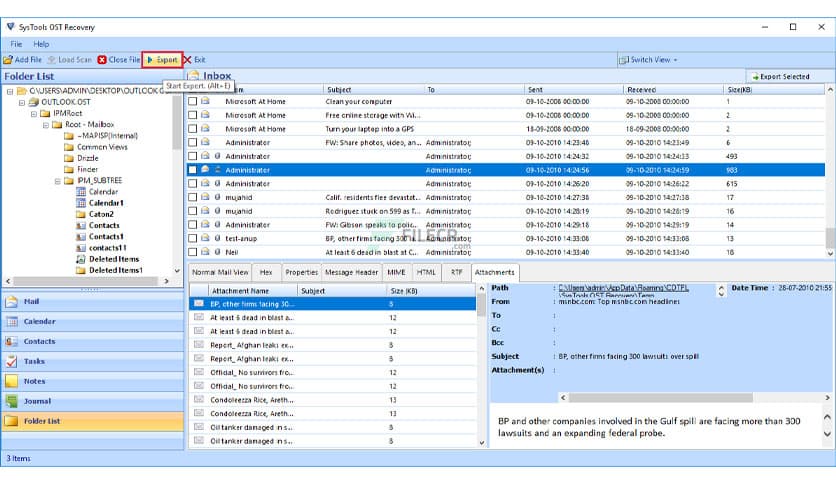This screenshot has width=836, height=484.
Task: Sort emails by the Subject column header
Action: point(374,90)
